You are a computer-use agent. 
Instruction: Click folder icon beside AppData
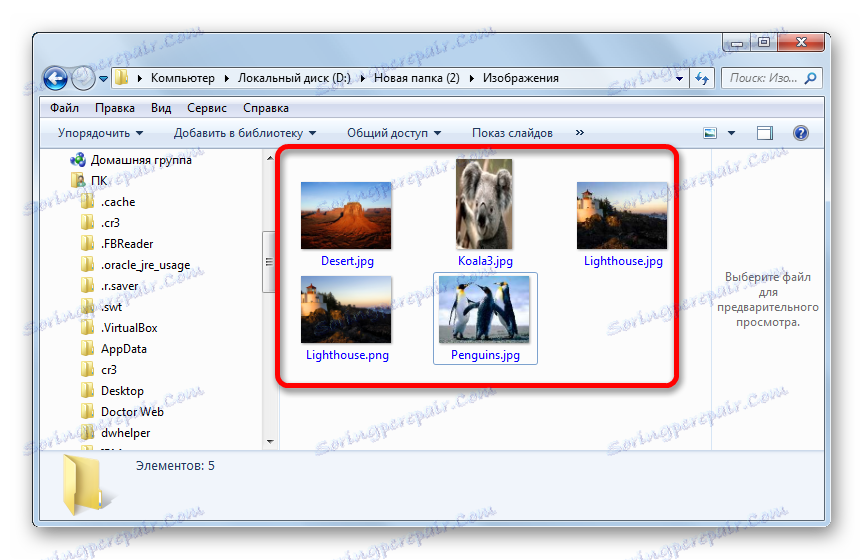point(88,348)
